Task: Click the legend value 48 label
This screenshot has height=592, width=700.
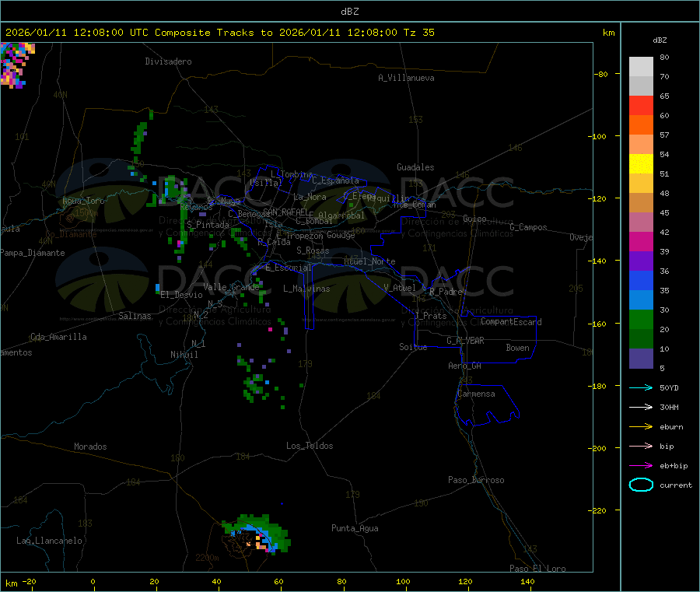Action: 664,194
